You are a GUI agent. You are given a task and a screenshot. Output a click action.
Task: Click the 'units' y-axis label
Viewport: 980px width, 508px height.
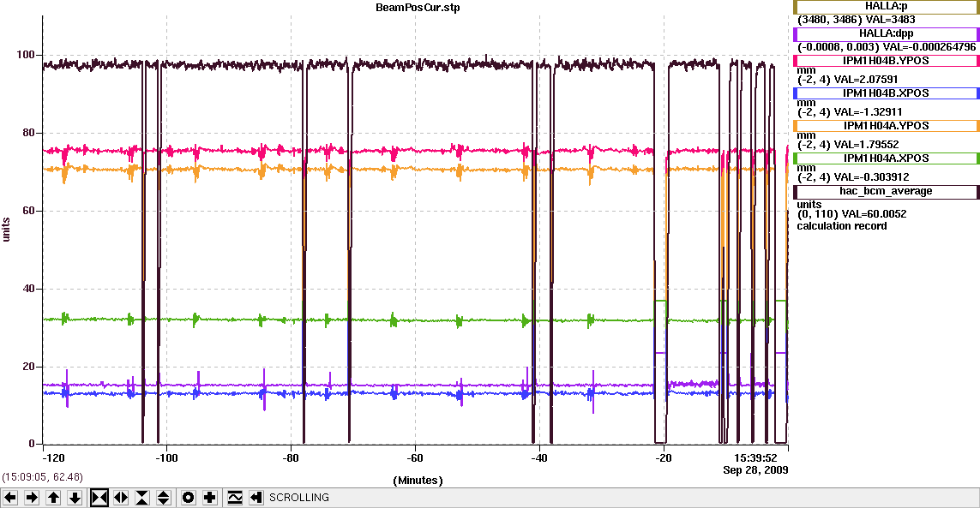[x=6, y=230]
